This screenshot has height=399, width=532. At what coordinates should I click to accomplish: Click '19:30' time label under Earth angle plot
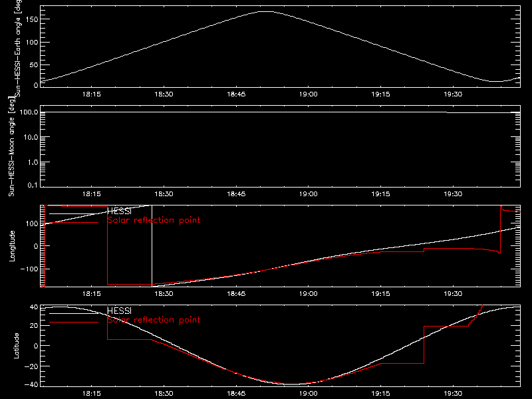point(453,94)
